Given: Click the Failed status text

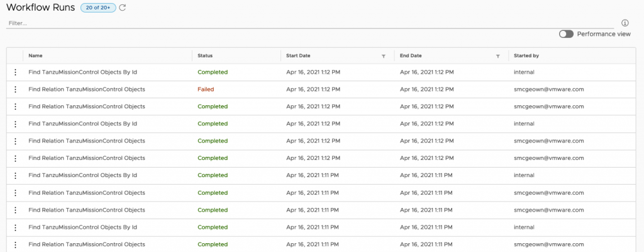Looking at the screenshot, I should [206, 89].
